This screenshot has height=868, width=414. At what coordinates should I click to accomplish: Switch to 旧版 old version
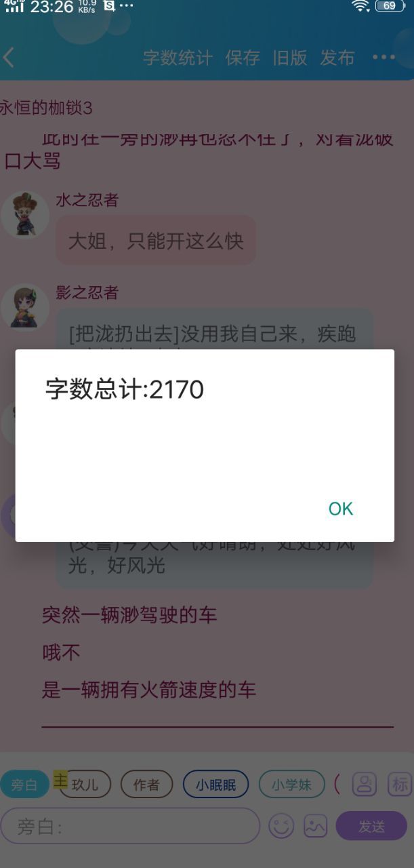pyautogui.click(x=290, y=58)
